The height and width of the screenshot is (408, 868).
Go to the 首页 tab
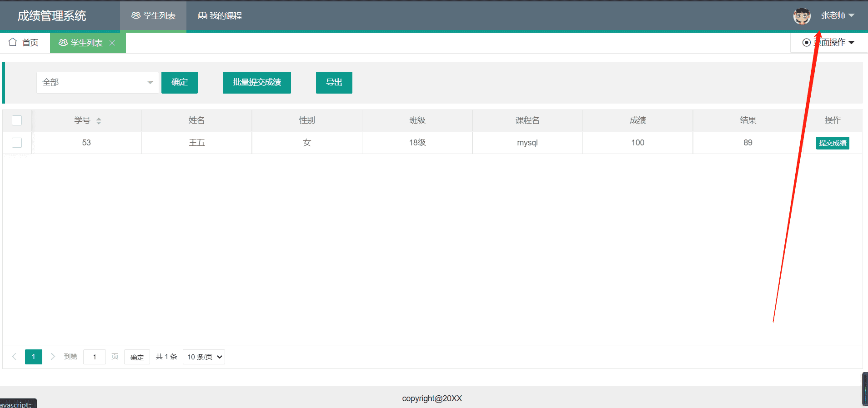click(x=24, y=43)
